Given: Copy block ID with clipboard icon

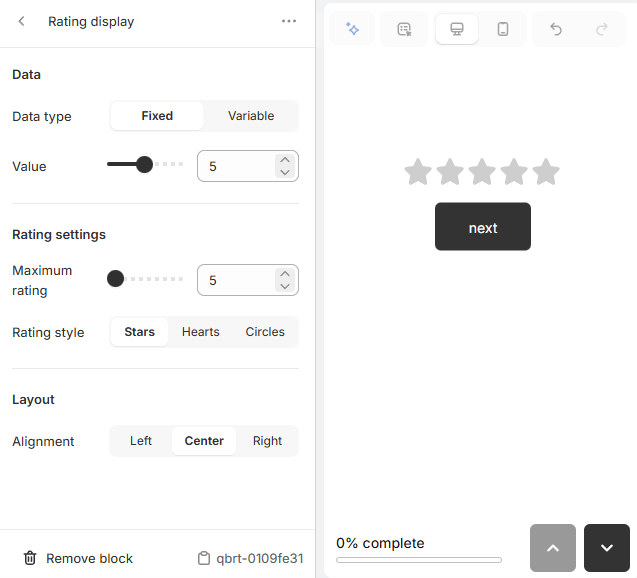Looking at the screenshot, I should click(x=204, y=558).
